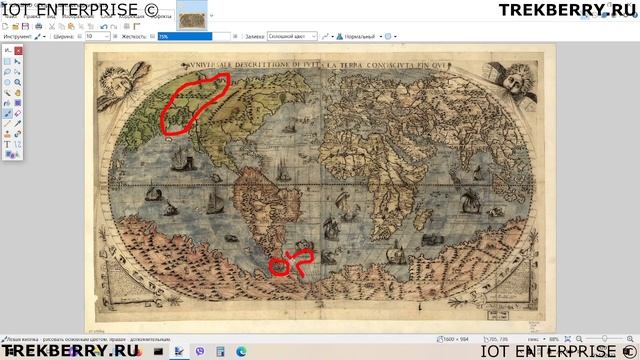Close the tools panel
640x360 pixels.
(x=18, y=51)
